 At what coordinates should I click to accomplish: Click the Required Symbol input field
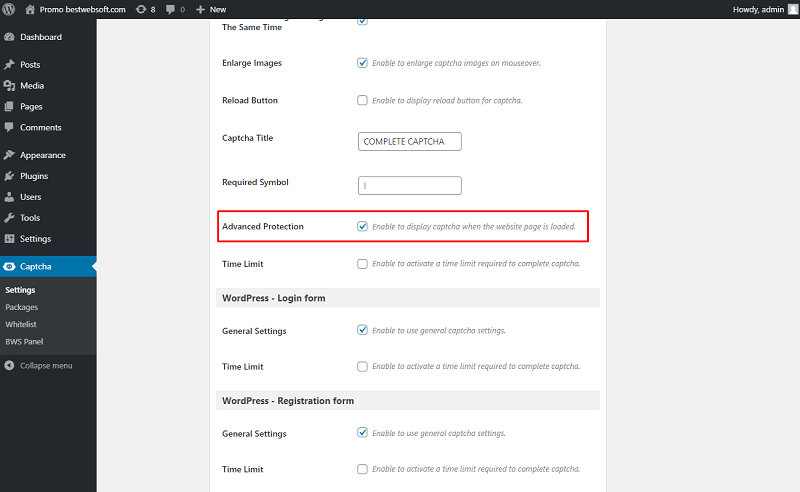(410, 185)
